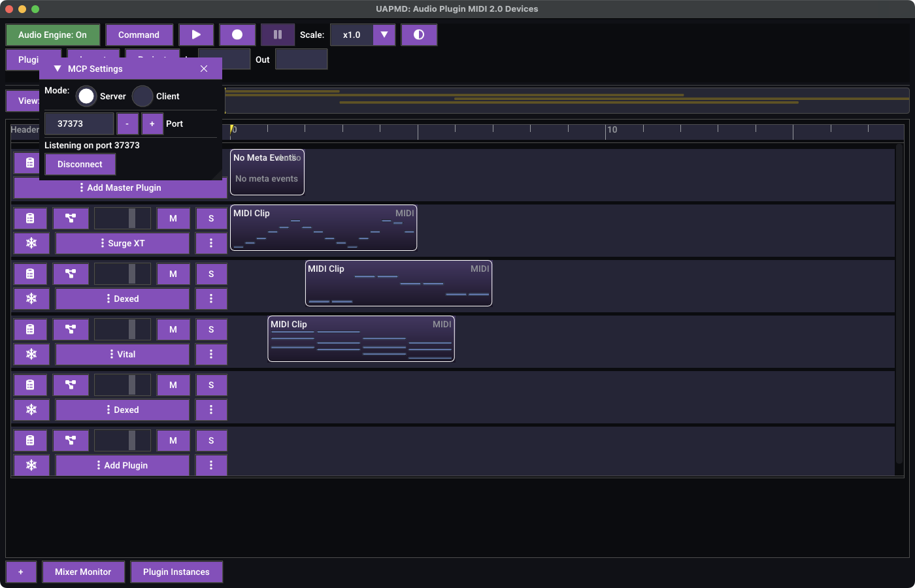This screenshot has height=588, width=915.
Task: Collapse the MCP Settings panel triangle
Action: coord(58,69)
